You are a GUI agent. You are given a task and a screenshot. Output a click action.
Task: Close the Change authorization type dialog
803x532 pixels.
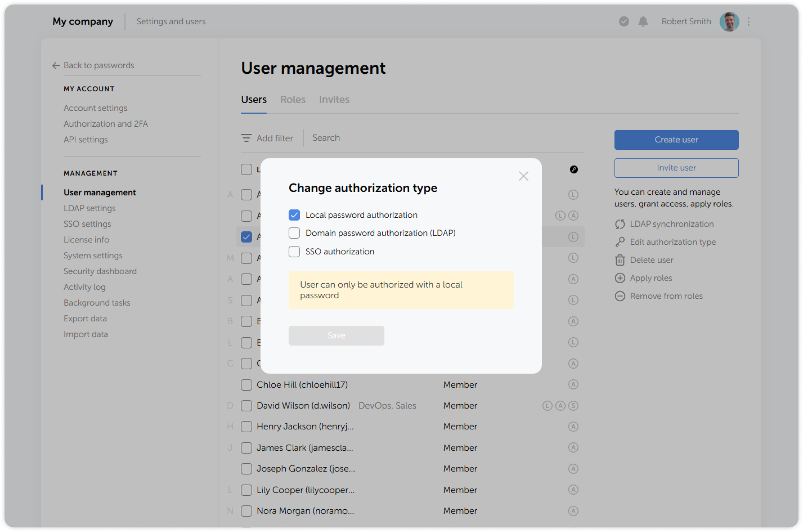tap(523, 176)
